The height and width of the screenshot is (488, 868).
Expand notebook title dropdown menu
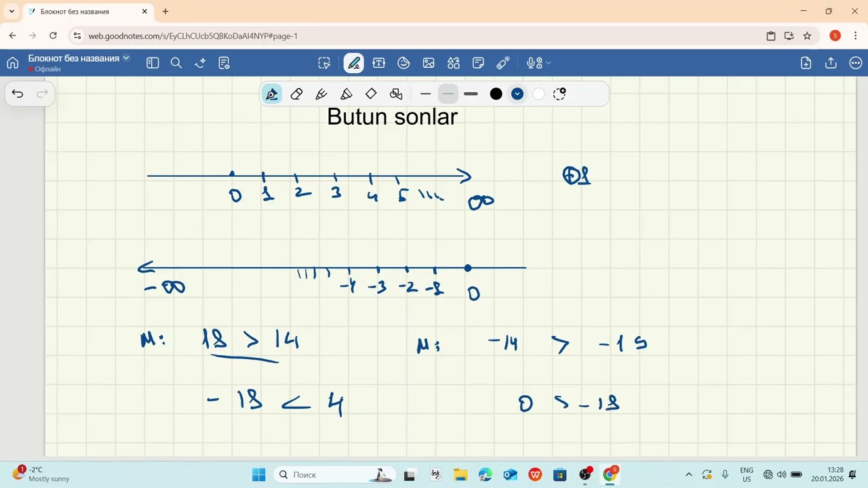(125, 58)
